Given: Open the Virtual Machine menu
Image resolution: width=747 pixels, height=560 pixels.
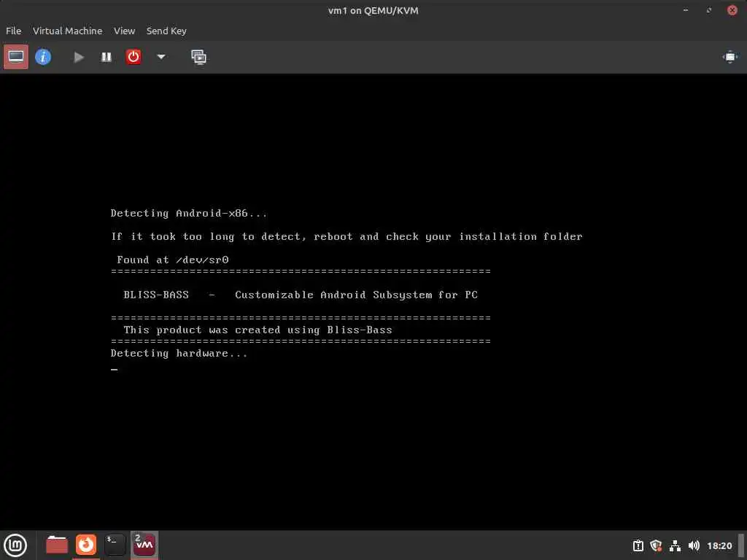Looking at the screenshot, I should (x=67, y=31).
